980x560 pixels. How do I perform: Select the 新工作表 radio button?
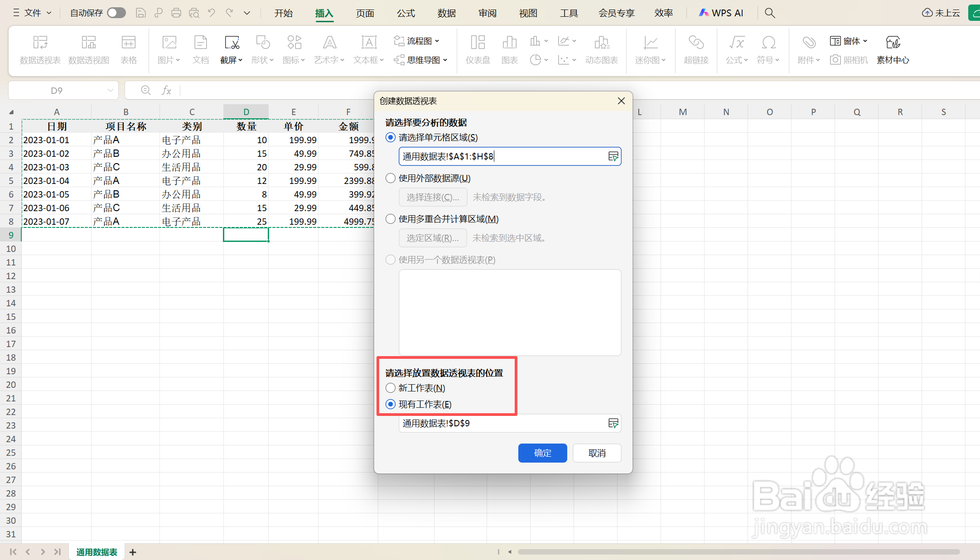coord(390,388)
